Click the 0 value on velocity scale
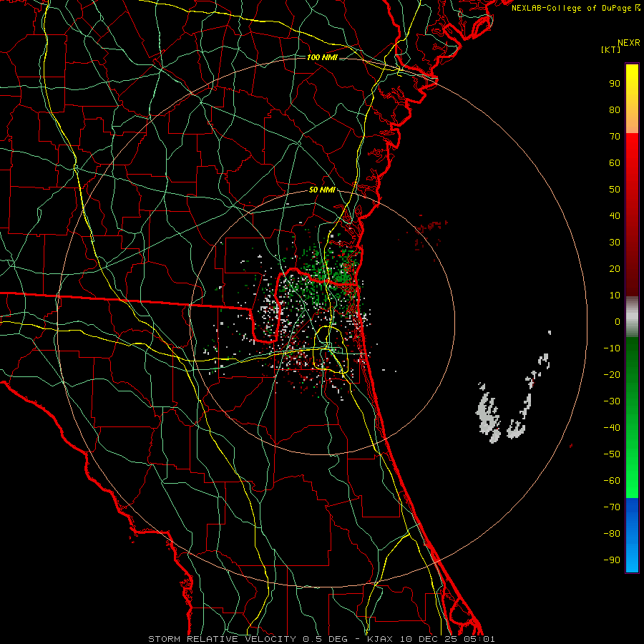 click(618, 321)
